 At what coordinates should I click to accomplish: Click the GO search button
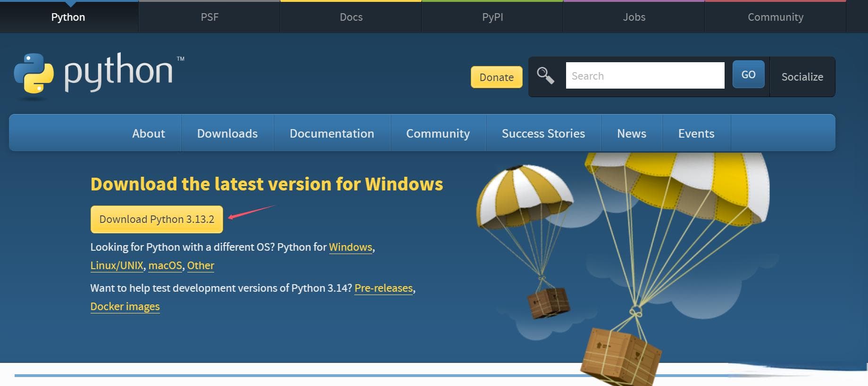(748, 74)
